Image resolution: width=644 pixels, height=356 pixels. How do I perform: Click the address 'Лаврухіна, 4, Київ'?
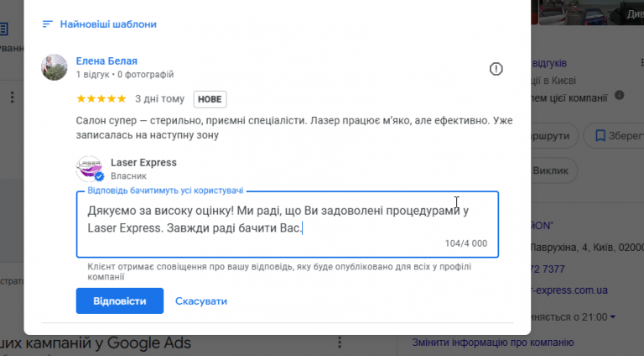587,248
